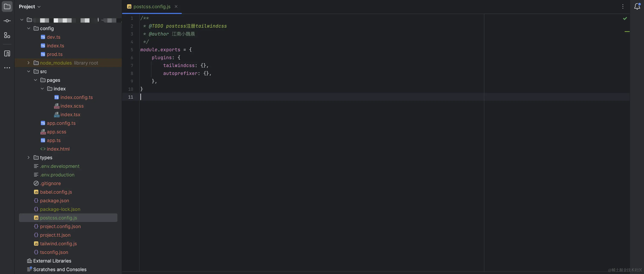Click the Sass icon beside index.scss
The image size is (644, 274).
coord(56,106)
